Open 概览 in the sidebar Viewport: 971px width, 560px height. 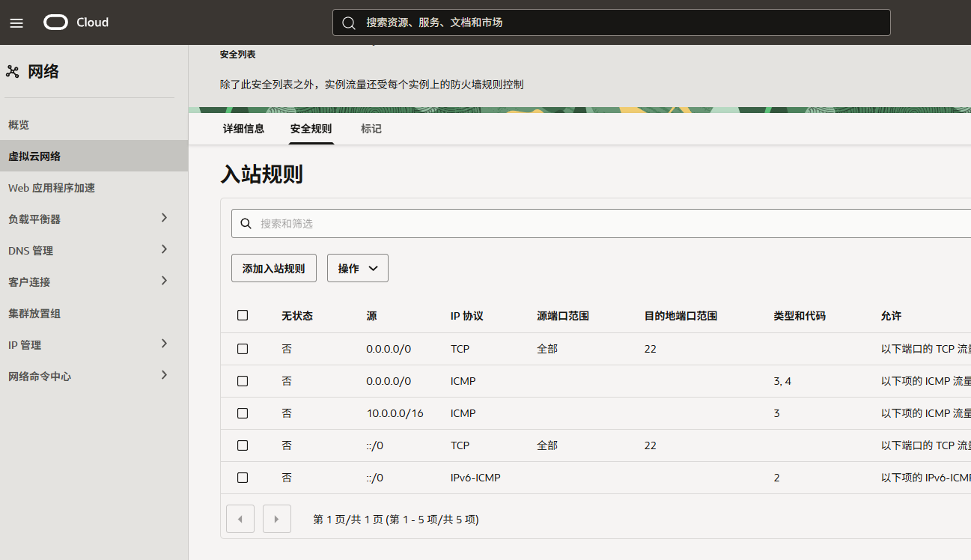(19, 125)
